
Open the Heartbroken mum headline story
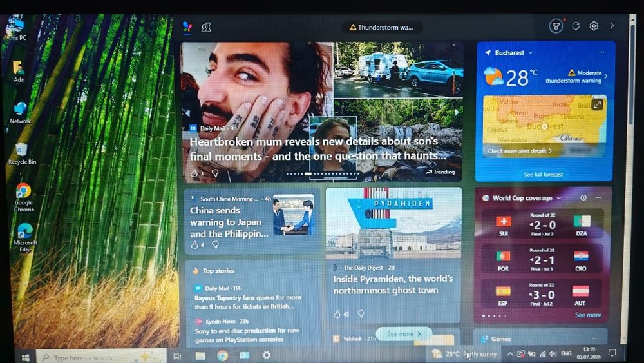(317, 149)
